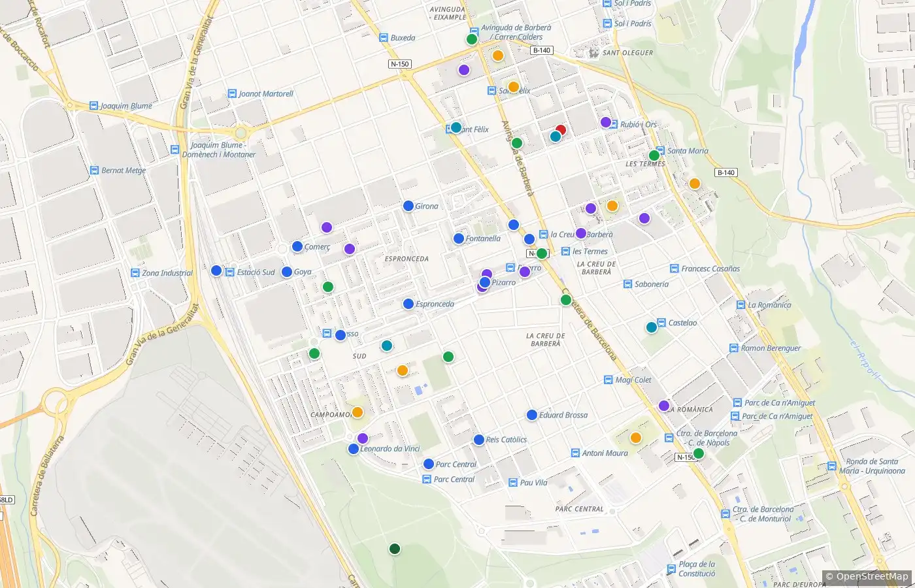Select the green marker at Santa Maria
Image resolution: width=915 pixels, height=588 pixels.
654,155
